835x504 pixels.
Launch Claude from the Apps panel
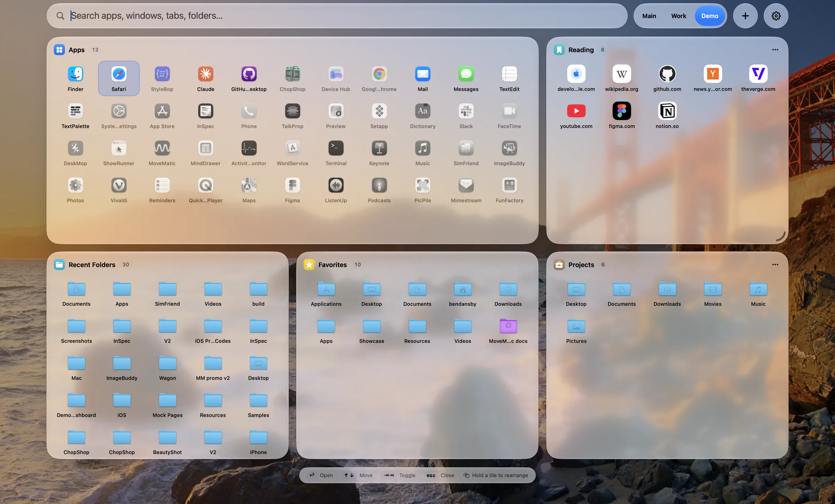[x=206, y=79]
